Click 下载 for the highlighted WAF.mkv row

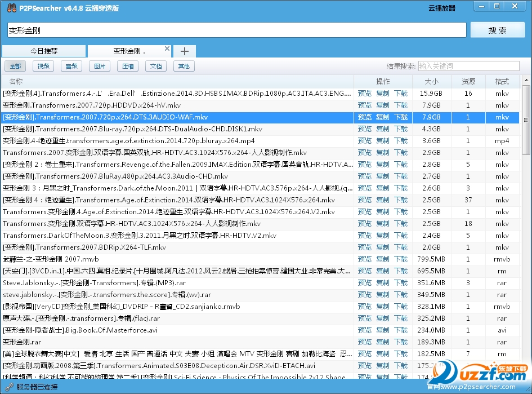pyautogui.click(x=400, y=117)
